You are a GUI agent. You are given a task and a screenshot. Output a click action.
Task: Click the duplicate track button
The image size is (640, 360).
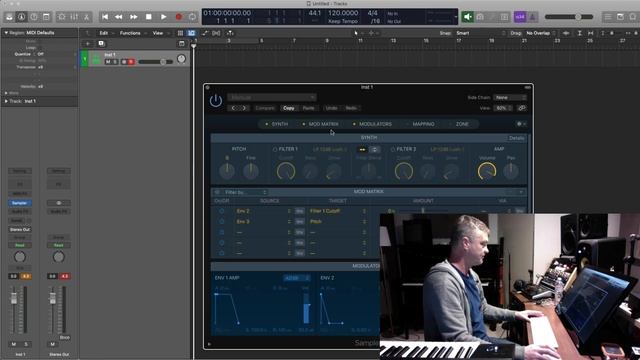tap(101, 44)
